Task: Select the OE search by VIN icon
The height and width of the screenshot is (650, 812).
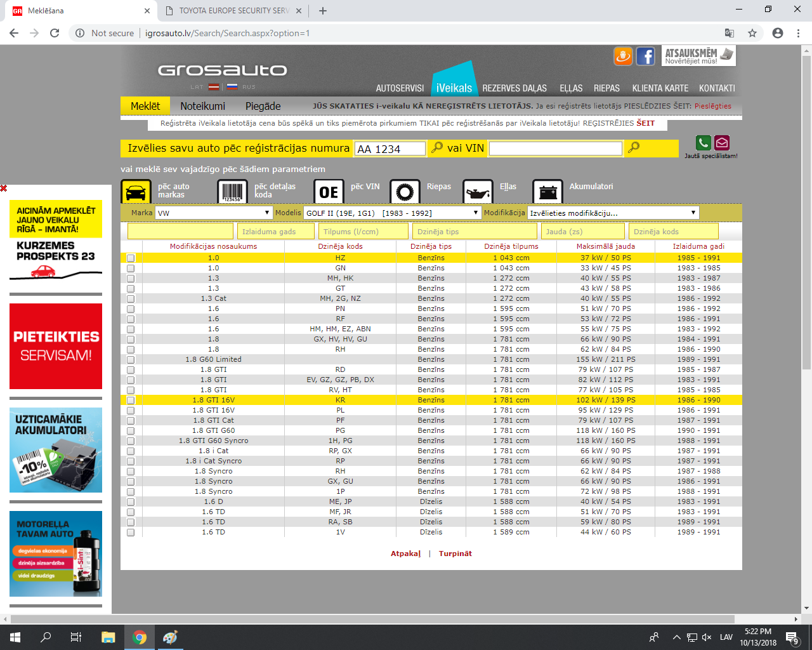Action: 329,191
